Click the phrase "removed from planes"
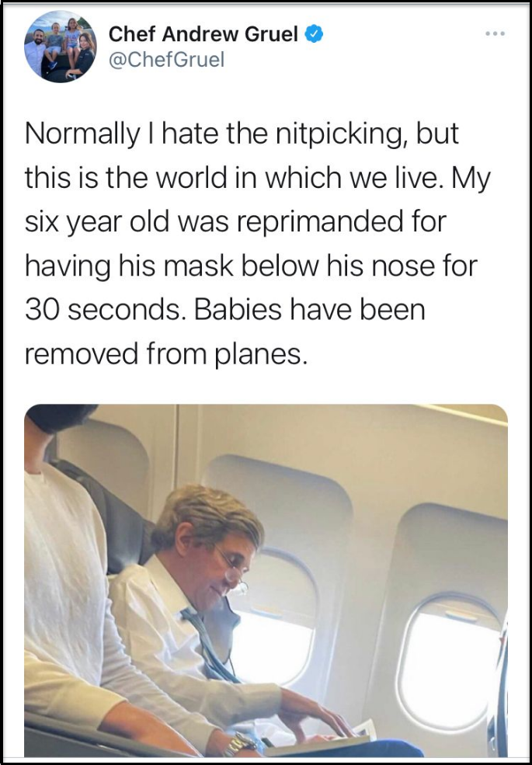Screen dimensions: 532x765 (x=166, y=355)
